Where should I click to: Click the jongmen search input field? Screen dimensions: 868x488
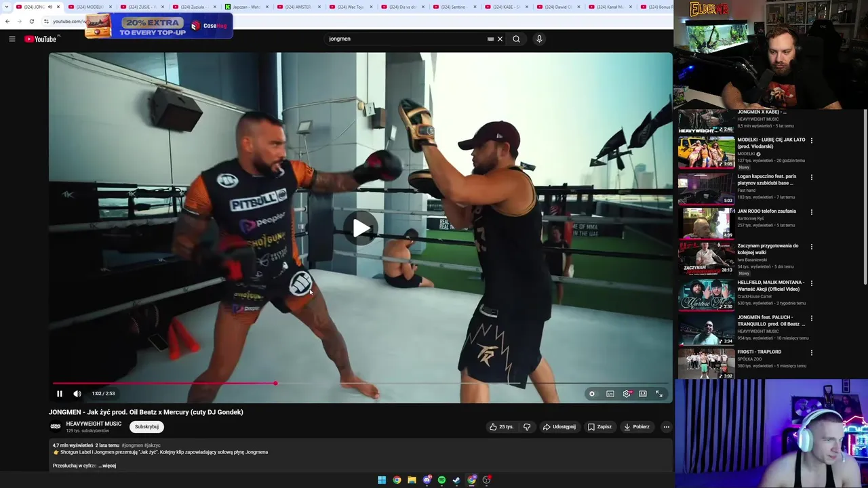click(x=406, y=39)
